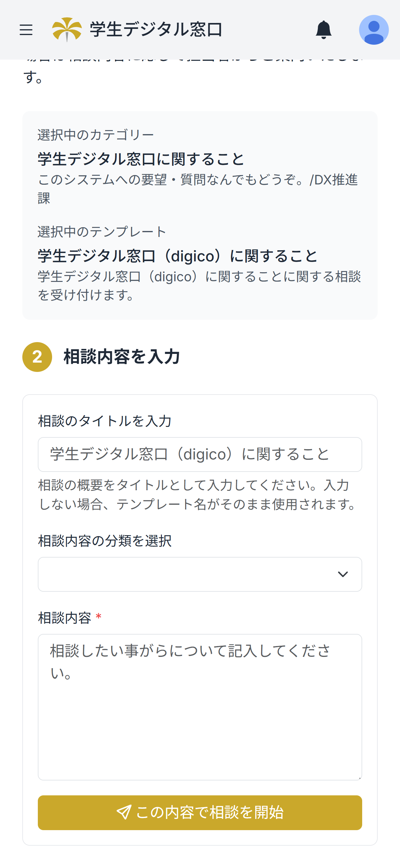
Task: Click the selected category name 学生デジタル窓口に関すること
Action: [141, 159]
